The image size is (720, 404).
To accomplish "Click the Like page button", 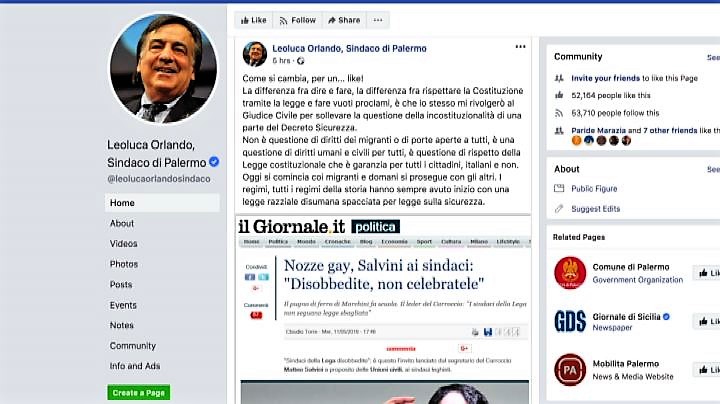I will click(253, 20).
